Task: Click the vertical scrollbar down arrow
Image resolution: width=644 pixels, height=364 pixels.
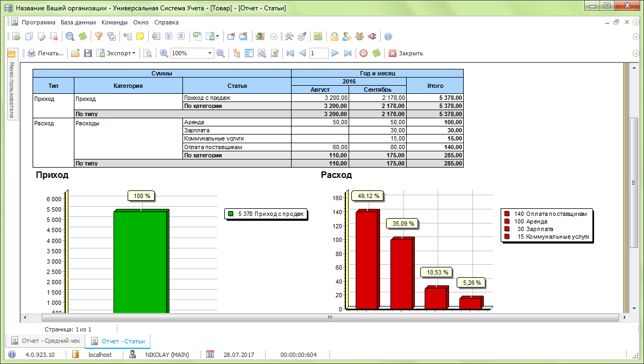Action: 634,309
